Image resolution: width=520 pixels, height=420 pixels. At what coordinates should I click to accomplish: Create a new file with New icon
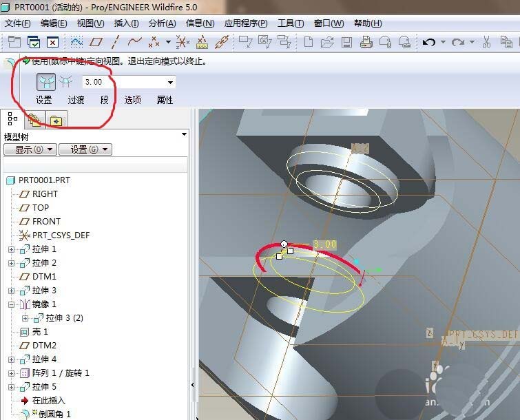[309, 42]
